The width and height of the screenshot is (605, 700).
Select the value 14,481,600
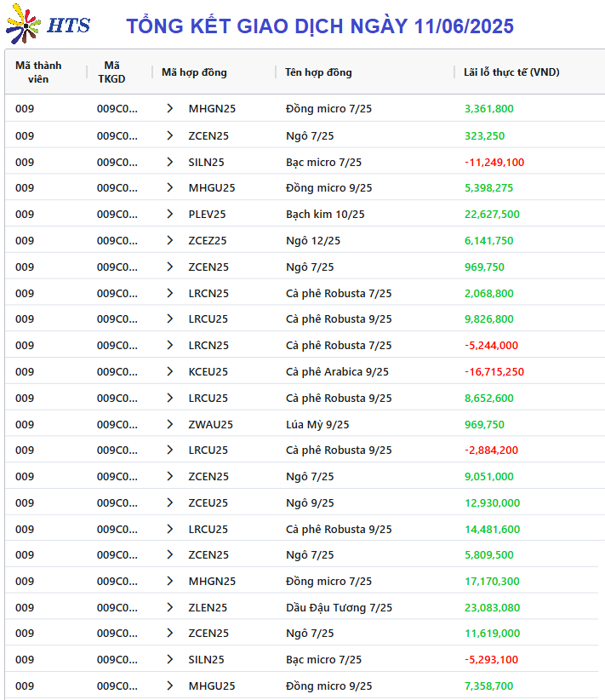[492, 529]
